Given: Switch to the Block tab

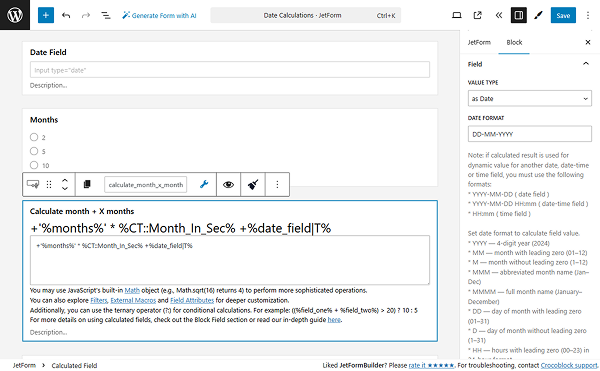Looking at the screenshot, I should point(514,42).
